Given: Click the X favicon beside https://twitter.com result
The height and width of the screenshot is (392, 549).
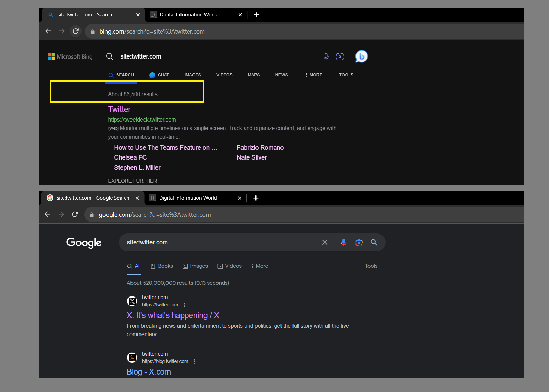Looking at the screenshot, I should click(132, 301).
